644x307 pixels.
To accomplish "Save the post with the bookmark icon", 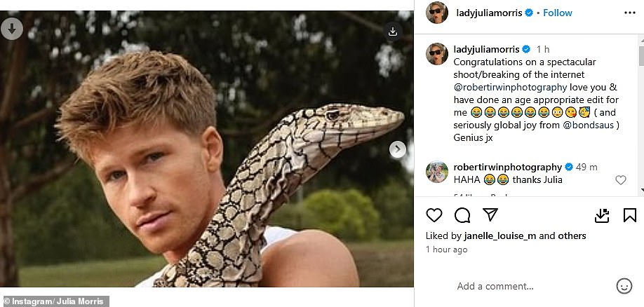I will tap(630, 215).
